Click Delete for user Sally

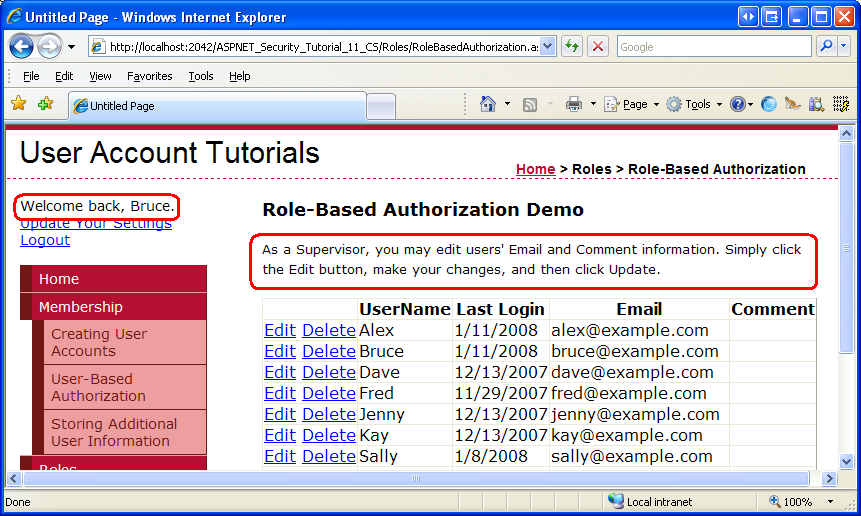[x=329, y=456]
